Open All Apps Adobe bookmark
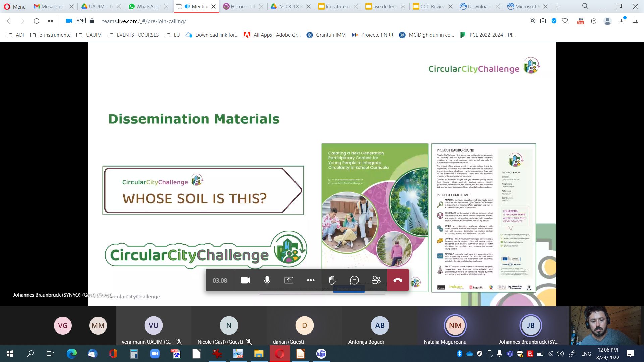Image resolution: width=644 pixels, height=362 pixels. tap(272, 35)
